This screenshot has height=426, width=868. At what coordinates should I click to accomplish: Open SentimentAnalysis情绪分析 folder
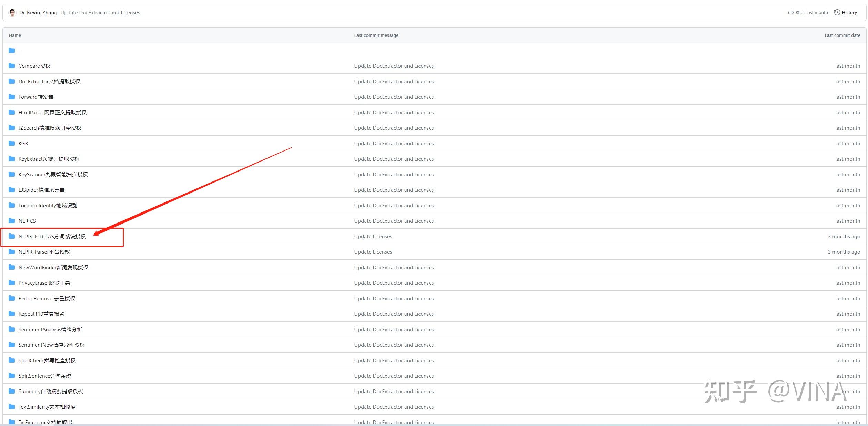50,329
